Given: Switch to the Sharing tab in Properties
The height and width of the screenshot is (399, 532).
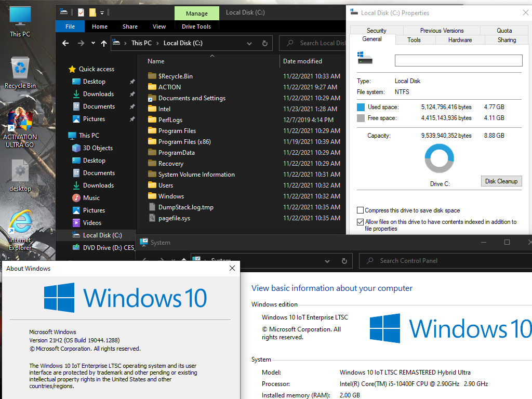Looking at the screenshot, I should pyautogui.click(x=507, y=39).
